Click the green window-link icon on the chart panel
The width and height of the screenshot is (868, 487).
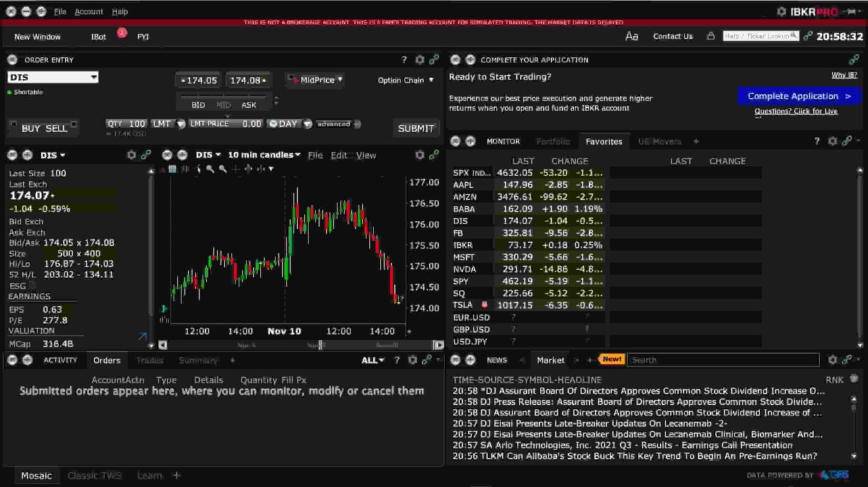(433, 155)
